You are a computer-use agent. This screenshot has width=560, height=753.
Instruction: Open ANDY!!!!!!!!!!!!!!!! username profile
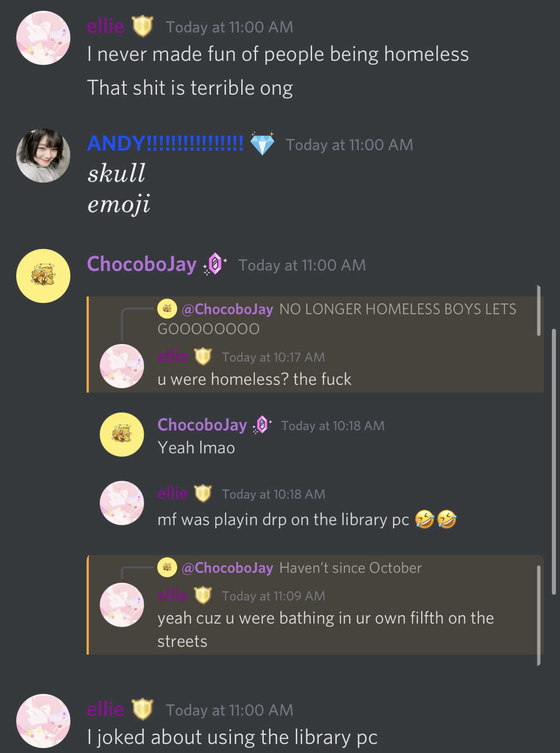[x=165, y=144]
